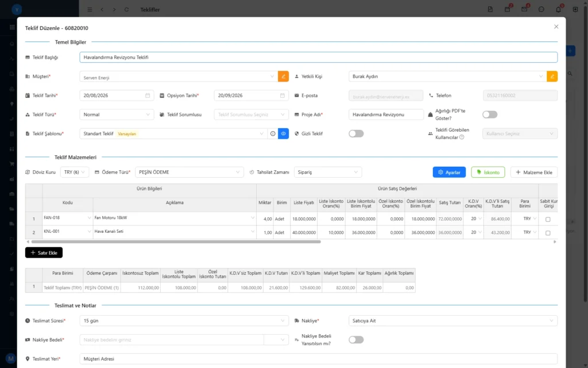Click the refresh icon in top bar
Viewport: 588px width, 368px height.
(127, 9)
